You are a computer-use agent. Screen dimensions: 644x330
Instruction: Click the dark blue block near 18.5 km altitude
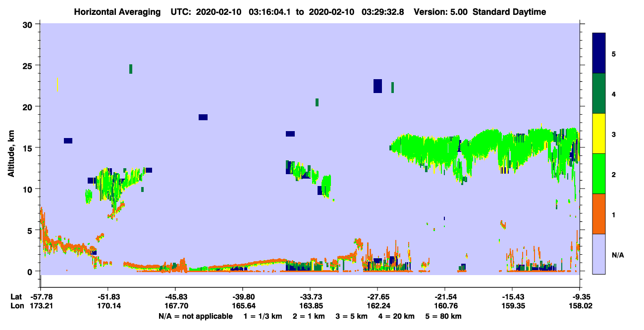(x=203, y=117)
